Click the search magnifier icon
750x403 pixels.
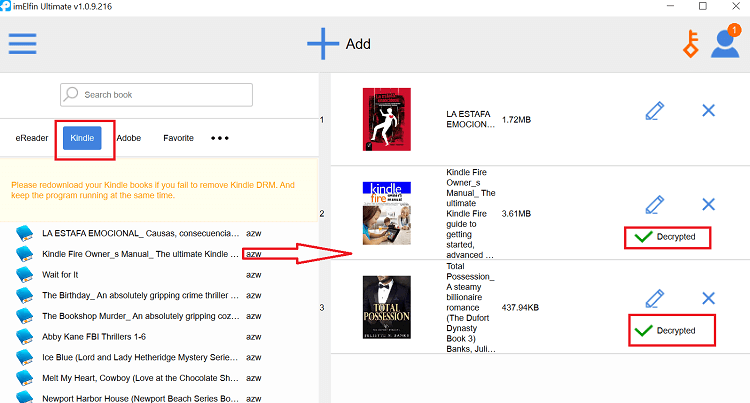click(71, 94)
